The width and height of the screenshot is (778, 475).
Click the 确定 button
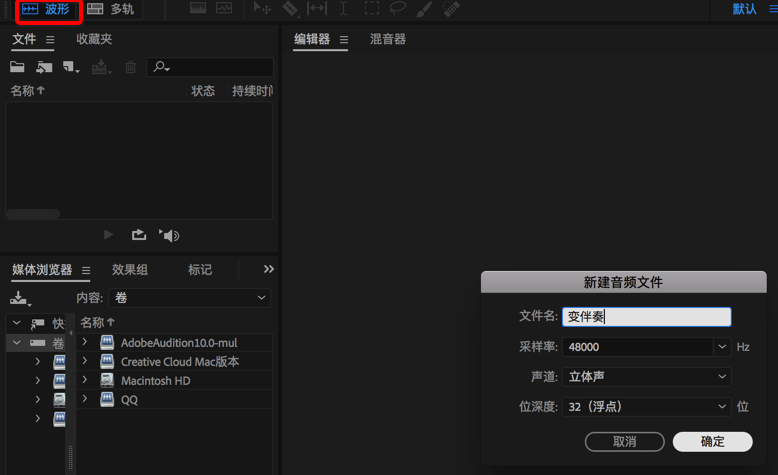(713, 441)
